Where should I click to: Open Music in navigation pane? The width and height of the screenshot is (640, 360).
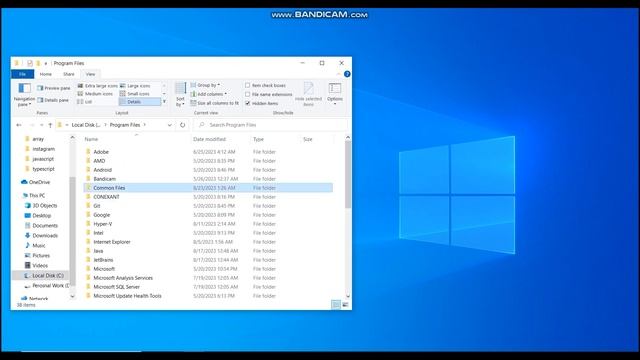coord(35,245)
